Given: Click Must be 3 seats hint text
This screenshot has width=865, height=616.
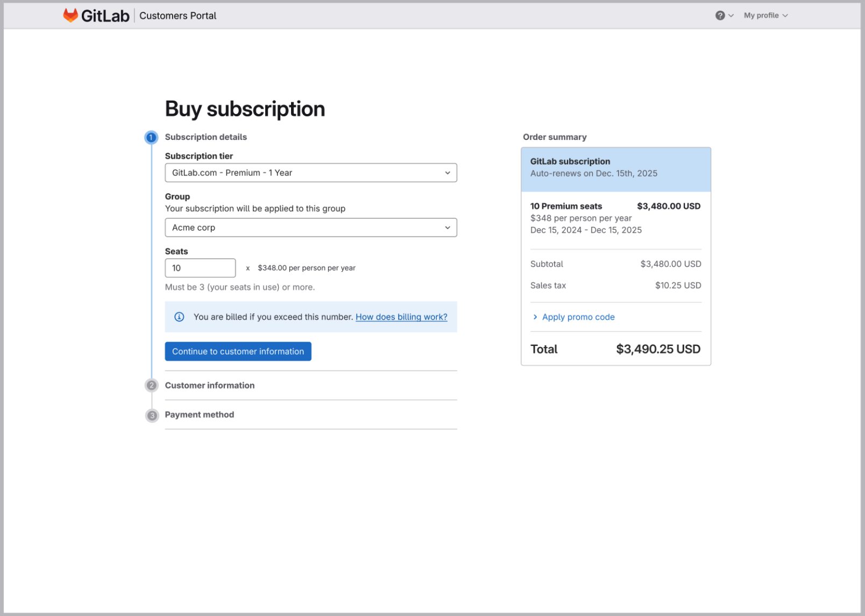Looking at the screenshot, I should tap(240, 287).
